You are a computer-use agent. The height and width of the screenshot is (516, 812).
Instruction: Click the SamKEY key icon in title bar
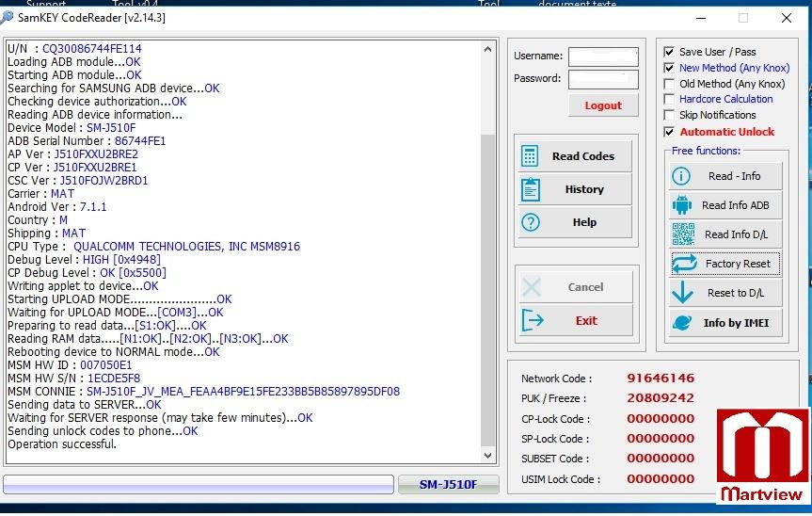pyautogui.click(x=7, y=18)
